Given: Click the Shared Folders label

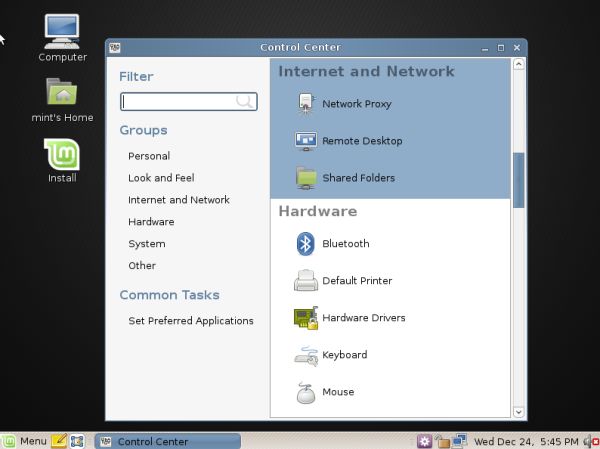Looking at the screenshot, I should pyautogui.click(x=359, y=178).
